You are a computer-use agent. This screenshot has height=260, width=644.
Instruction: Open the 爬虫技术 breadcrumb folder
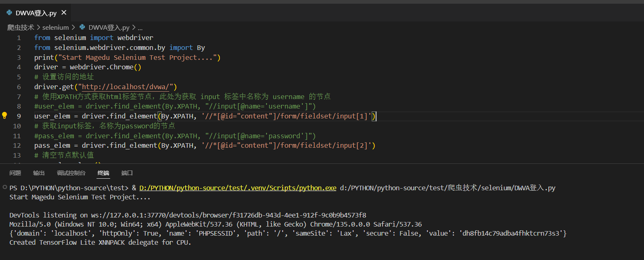[x=21, y=28]
